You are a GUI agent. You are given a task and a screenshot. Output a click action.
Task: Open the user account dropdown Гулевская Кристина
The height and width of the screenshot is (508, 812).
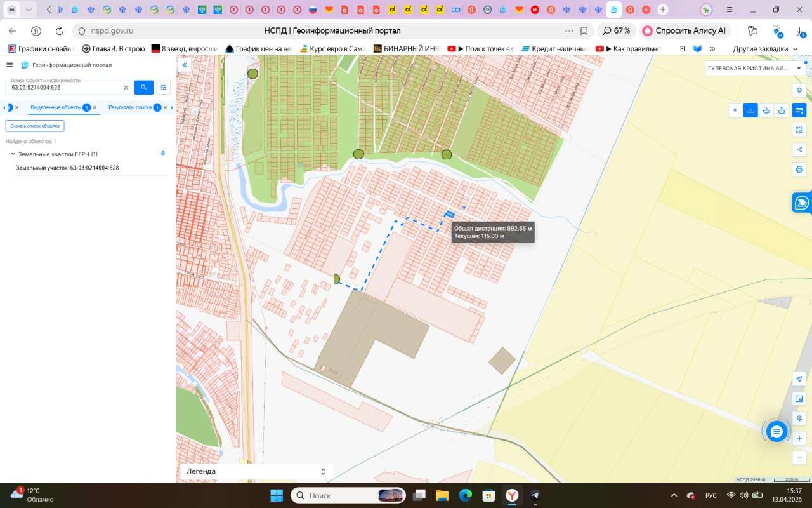coord(755,68)
